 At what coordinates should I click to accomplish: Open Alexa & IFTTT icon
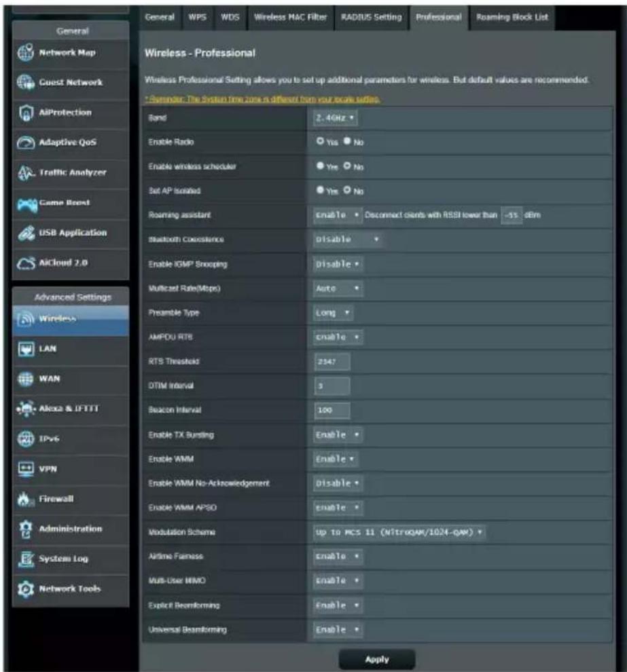click(x=26, y=409)
